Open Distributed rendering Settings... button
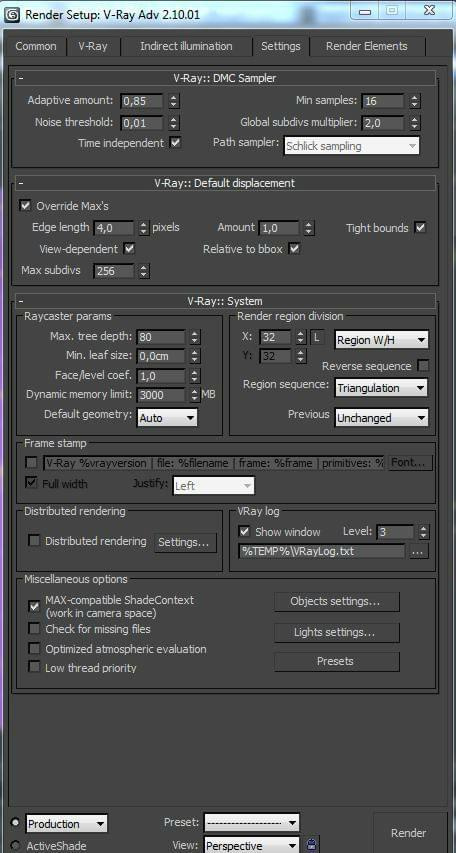The width and height of the screenshot is (456, 853). [184, 542]
